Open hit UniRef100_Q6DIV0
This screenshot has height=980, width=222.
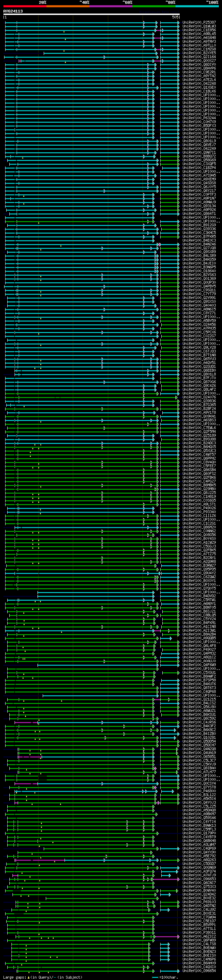pos(199,64)
